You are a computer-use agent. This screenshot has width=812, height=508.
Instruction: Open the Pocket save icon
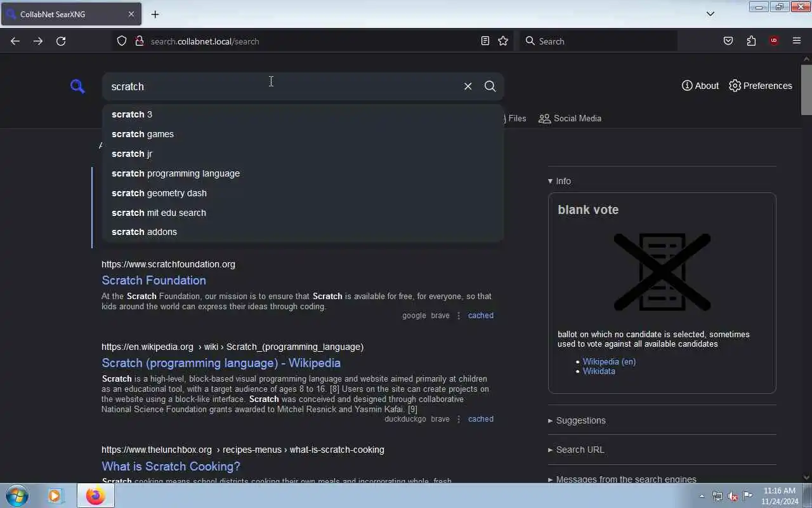click(x=728, y=41)
